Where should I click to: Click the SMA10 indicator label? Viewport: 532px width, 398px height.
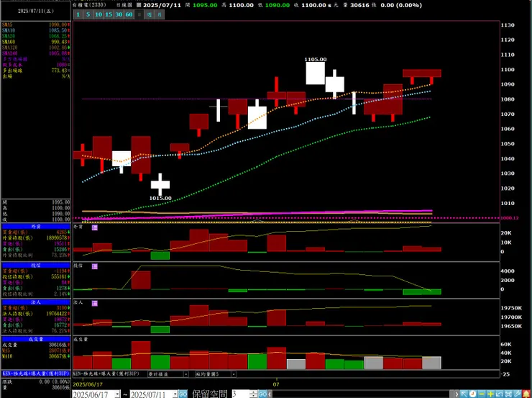tap(8, 30)
